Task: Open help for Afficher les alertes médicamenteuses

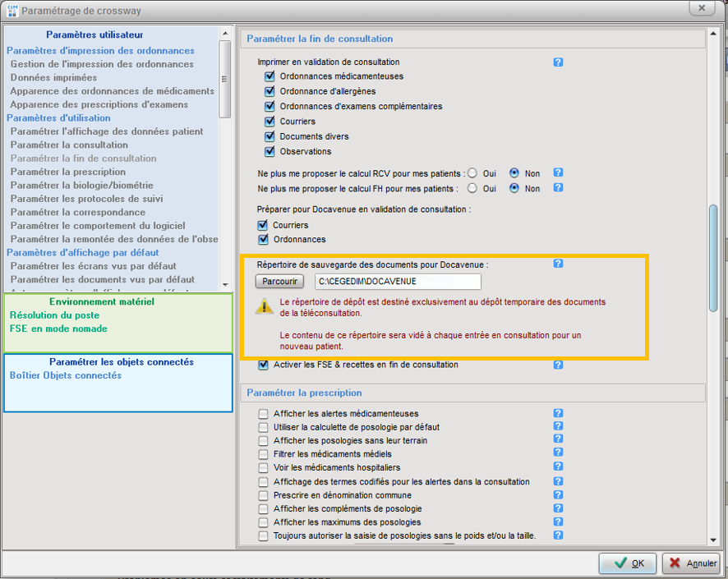Action: coord(558,414)
